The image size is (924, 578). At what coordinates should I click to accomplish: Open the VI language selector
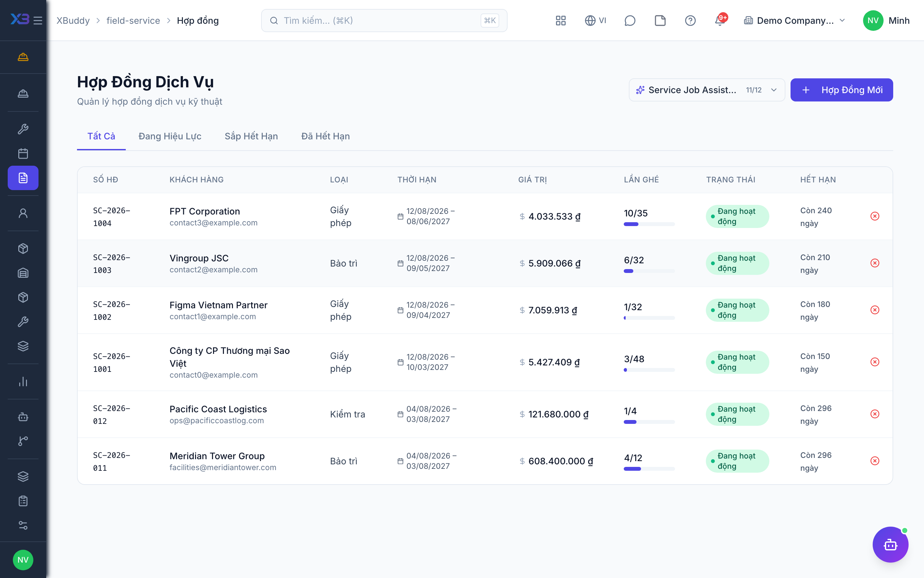click(x=595, y=20)
